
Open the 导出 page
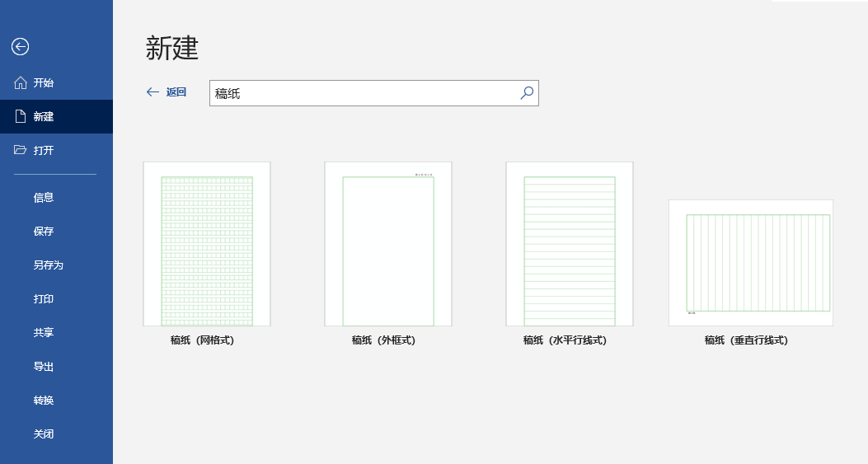(56, 366)
